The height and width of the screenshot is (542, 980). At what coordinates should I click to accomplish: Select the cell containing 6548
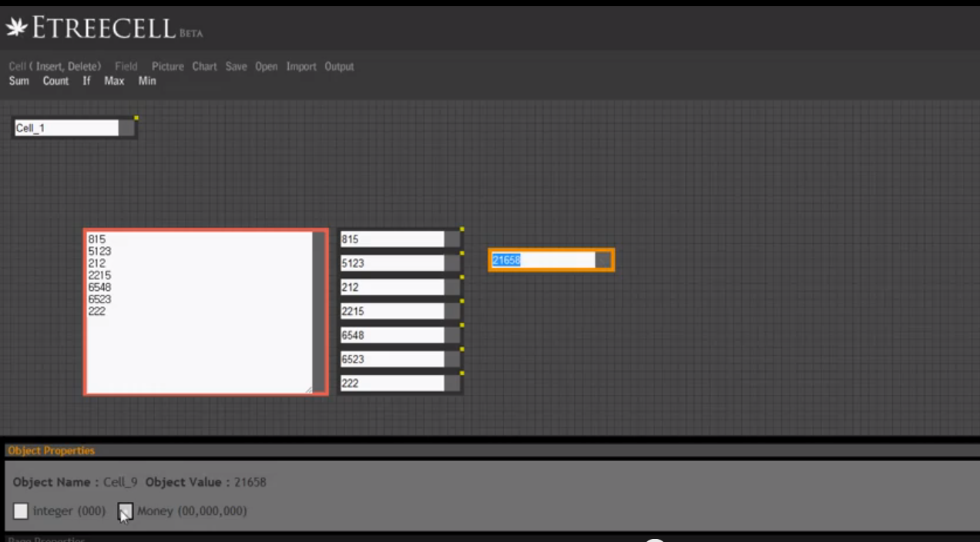[x=392, y=335]
